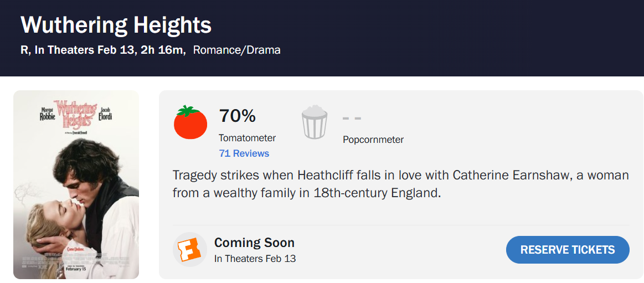
Task: Click the 2h 16m runtime text
Action: tap(163, 50)
